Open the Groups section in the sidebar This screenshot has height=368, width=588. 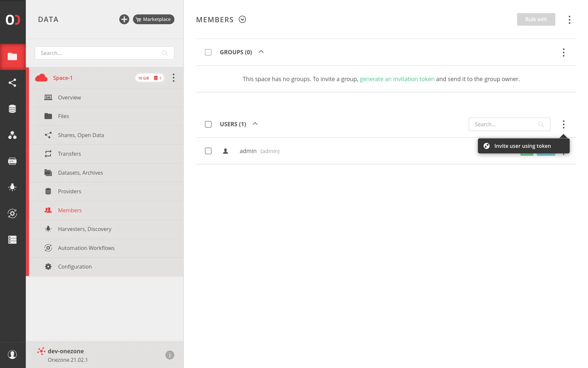(13, 135)
